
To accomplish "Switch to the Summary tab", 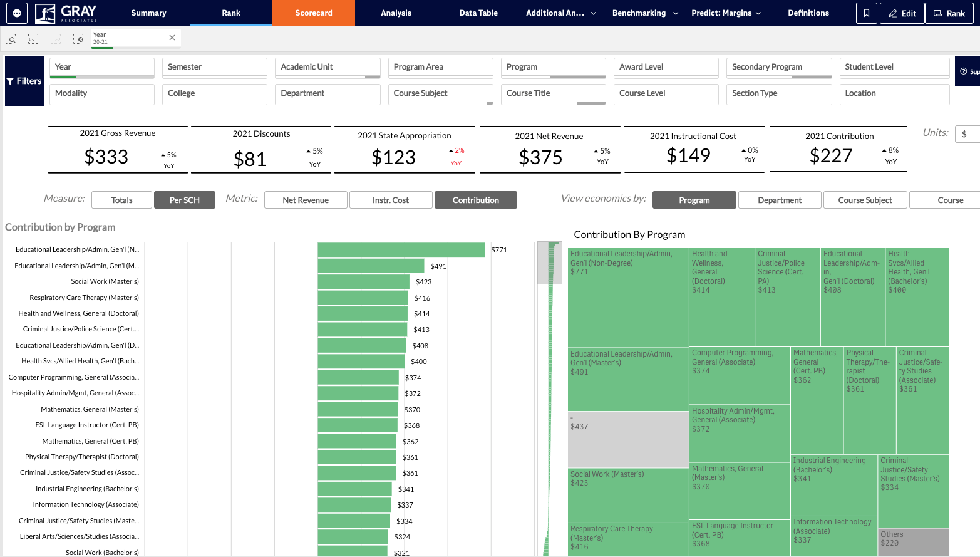I will pyautogui.click(x=148, y=13).
